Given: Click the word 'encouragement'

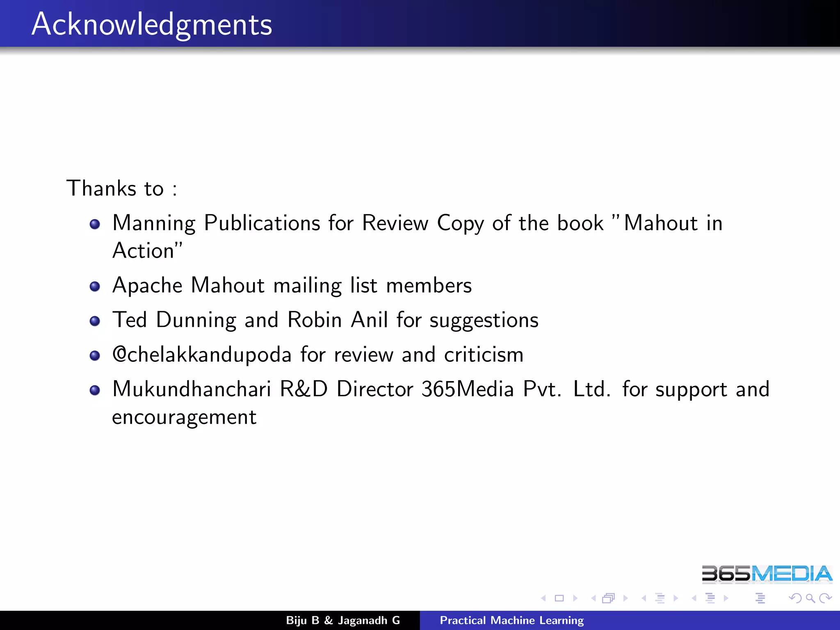Looking at the screenshot, I should pos(184,418).
